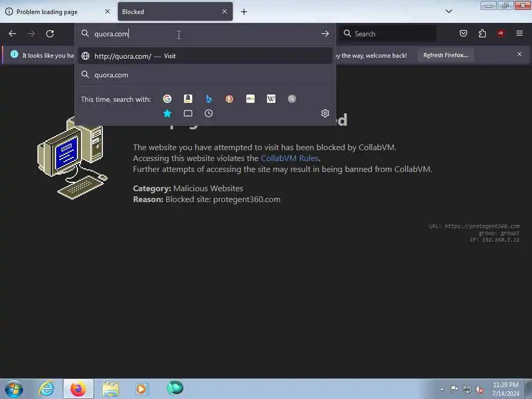Open the Action Center flag icon
The height and width of the screenshot is (399, 532).
pos(454,389)
